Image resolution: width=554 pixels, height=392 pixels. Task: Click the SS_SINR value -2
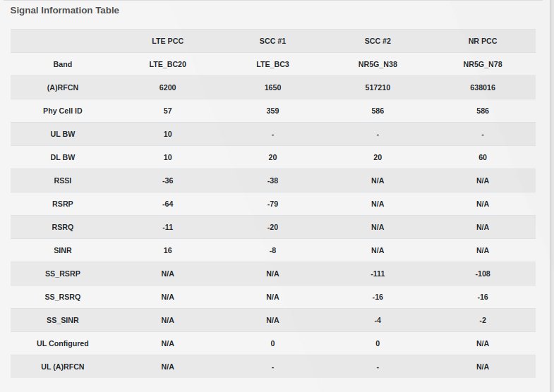483,320
